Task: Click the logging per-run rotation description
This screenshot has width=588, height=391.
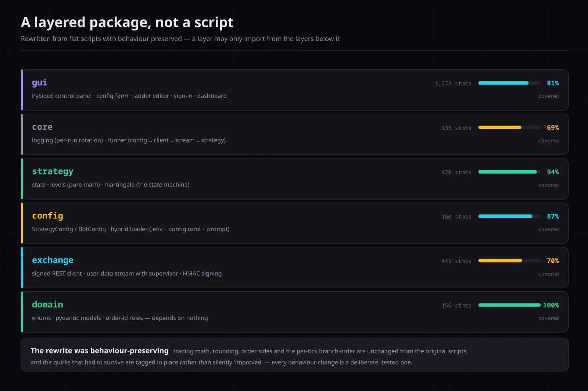Action: pyautogui.click(x=129, y=141)
